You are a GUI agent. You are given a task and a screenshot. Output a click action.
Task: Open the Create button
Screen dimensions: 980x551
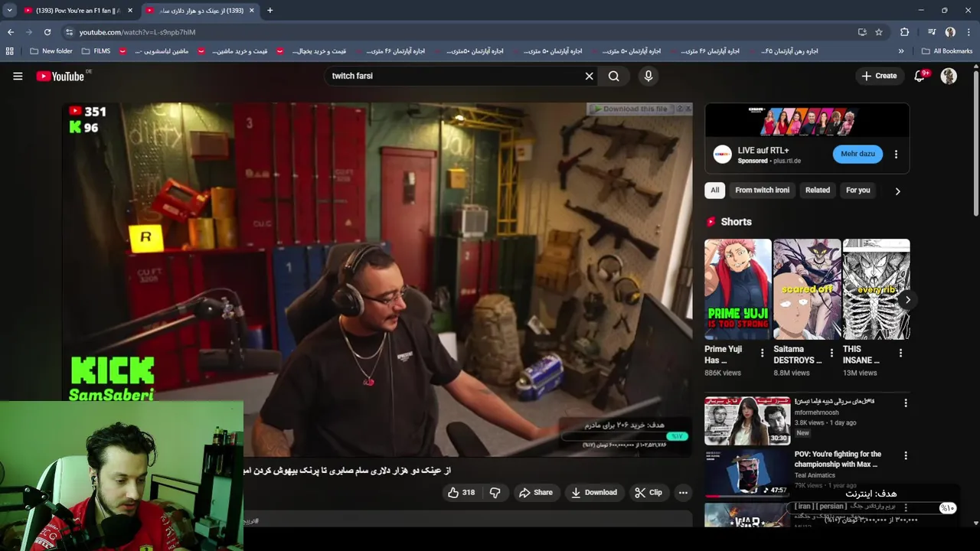pos(879,76)
